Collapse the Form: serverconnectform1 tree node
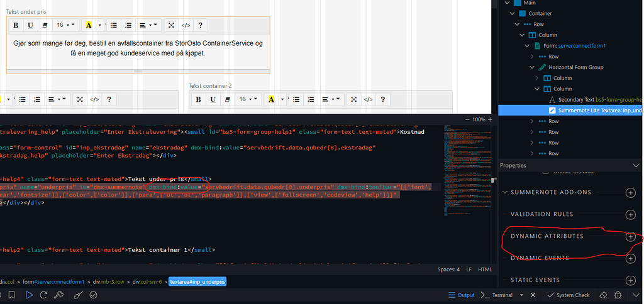 coord(527,46)
